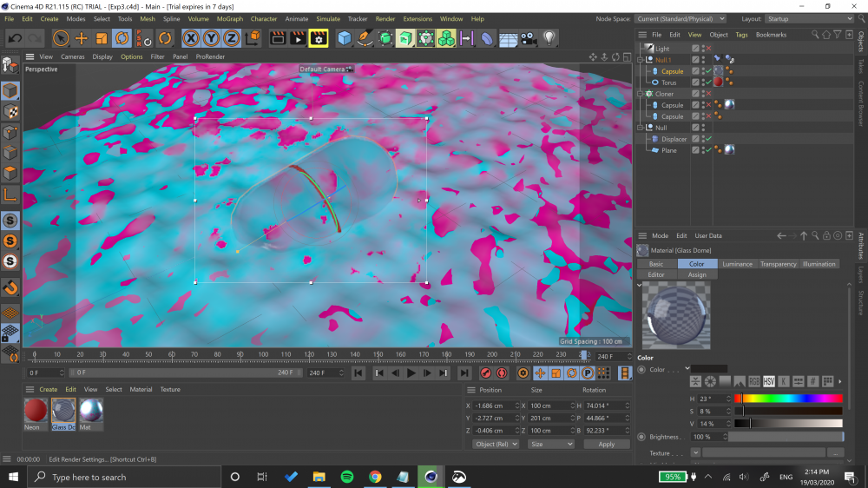Screen dimensions: 868x488
Task: Switch to Texture mode icon
Action: pos(10,111)
